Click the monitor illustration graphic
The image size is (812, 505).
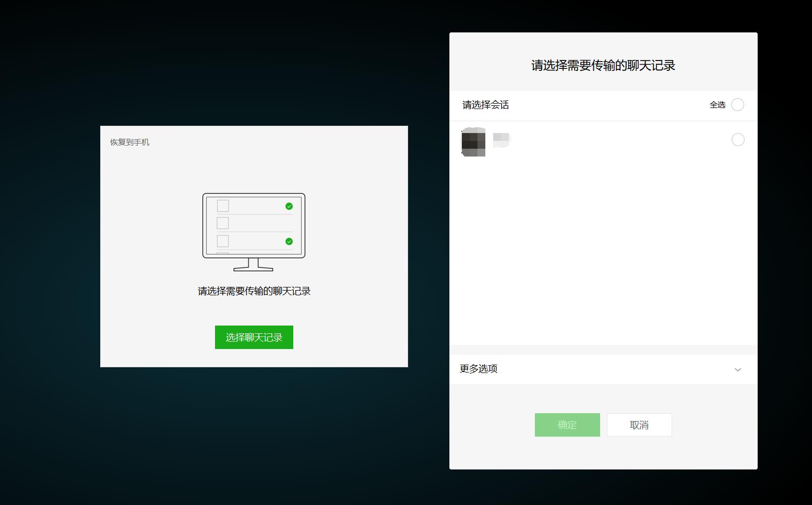pyautogui.click(x=253, y=227)
